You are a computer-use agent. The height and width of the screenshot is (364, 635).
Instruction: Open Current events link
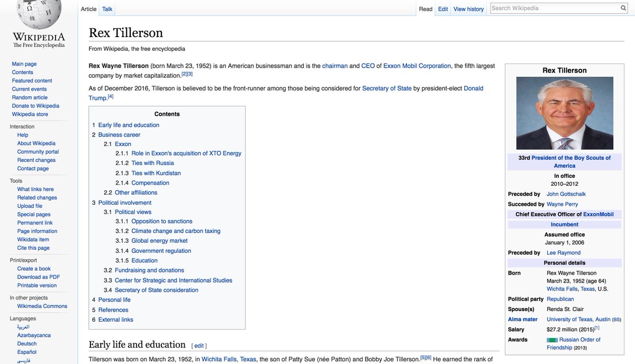pos(29,89)
